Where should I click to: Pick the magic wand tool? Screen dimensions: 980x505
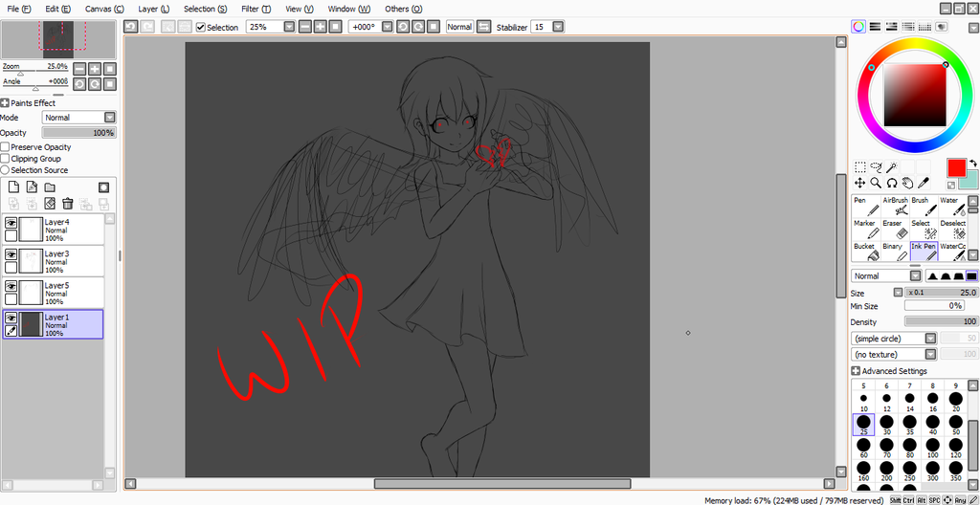click(892, 166)
